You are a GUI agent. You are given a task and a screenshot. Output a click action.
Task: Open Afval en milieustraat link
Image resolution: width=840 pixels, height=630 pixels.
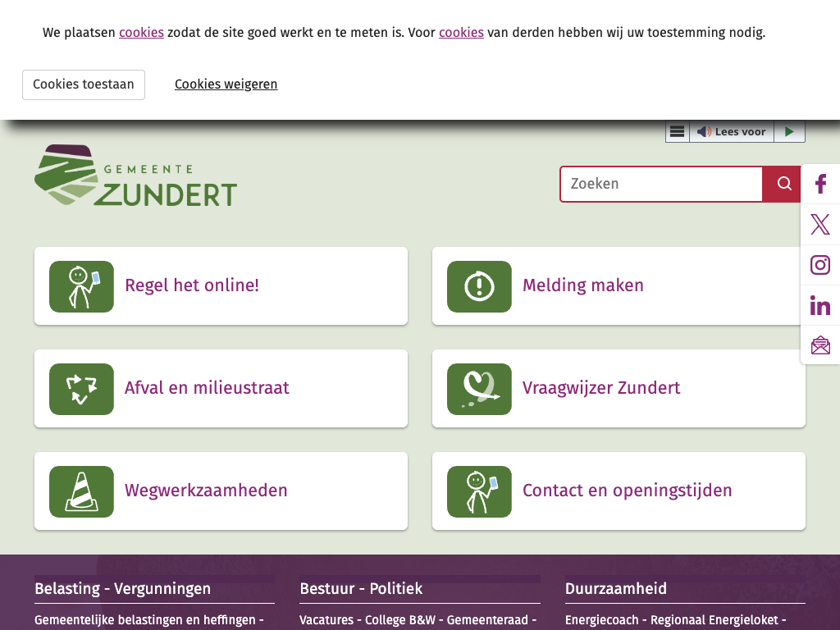click(207, 388)
